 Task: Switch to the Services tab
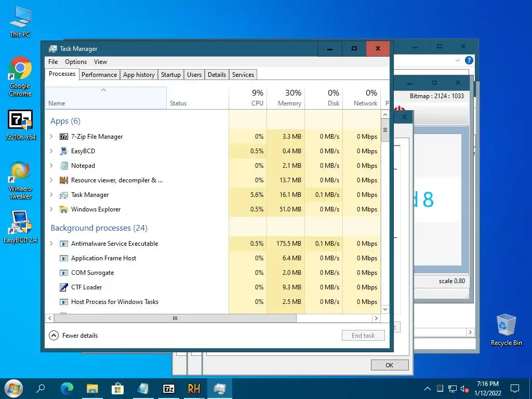pyautogui.click(x=243, y=75)
